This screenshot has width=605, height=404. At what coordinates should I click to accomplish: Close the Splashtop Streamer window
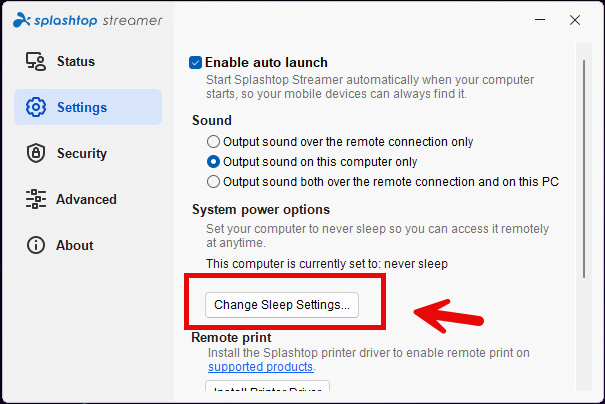(x=575, y=20)
